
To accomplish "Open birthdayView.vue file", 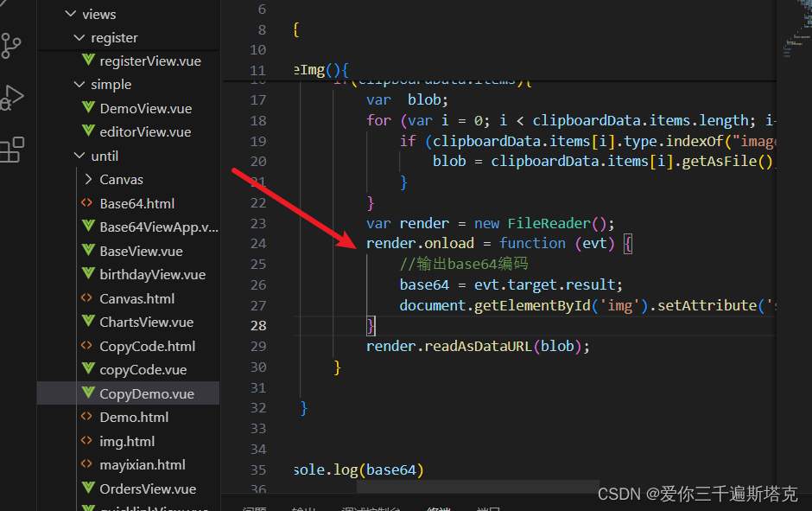I will [152, 275].
